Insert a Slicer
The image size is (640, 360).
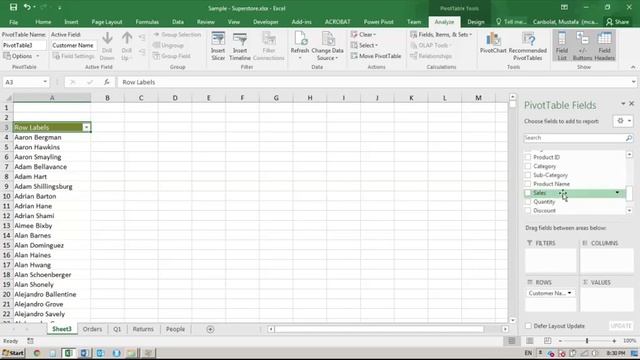click(218, 46)
